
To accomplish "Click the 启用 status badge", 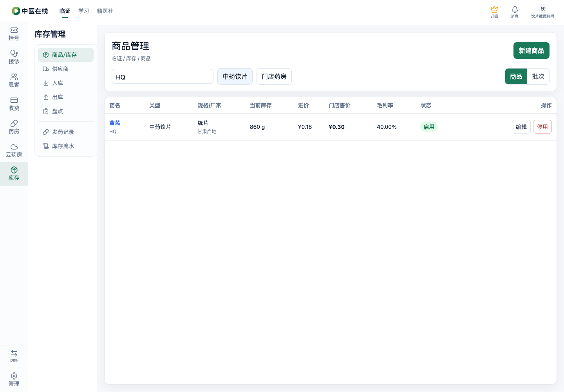I will (429, 127).
